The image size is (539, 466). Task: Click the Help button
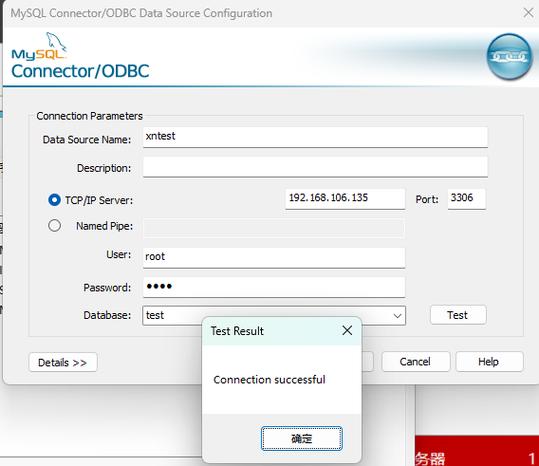point(489,362)
